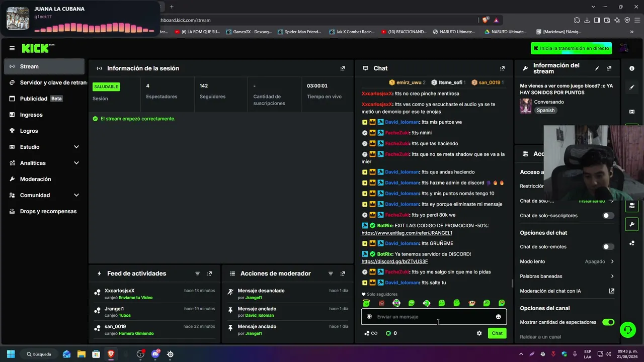Open the GamesGX bookmark
The image size is (644, 362).
pyautogui.click(x=249, y=32)
